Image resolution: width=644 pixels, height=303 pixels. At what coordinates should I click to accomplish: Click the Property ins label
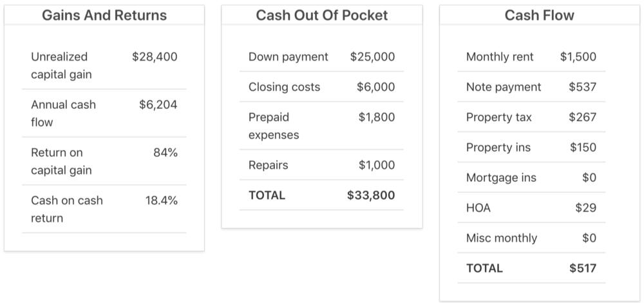pos(498,148)
